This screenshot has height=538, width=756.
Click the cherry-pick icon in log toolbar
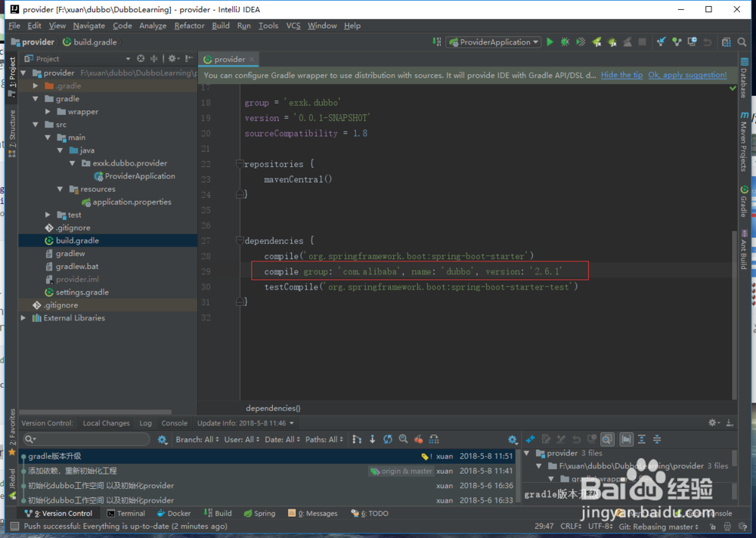419,439
